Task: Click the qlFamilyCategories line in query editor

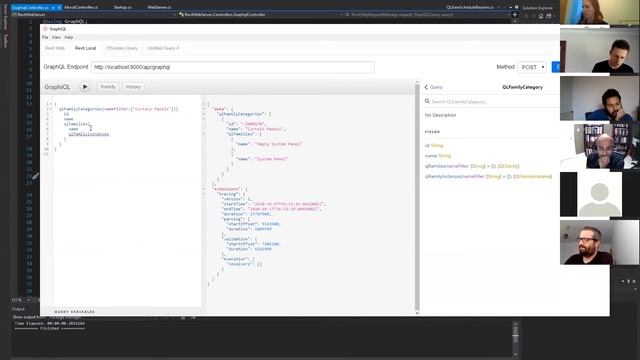Action: pyautogui.click(x=118, y=109)
